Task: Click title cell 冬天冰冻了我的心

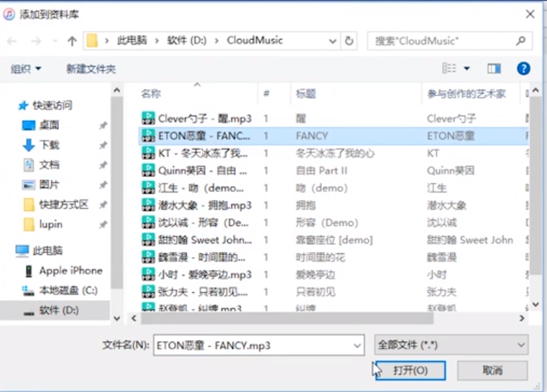Action: point(335,153)
